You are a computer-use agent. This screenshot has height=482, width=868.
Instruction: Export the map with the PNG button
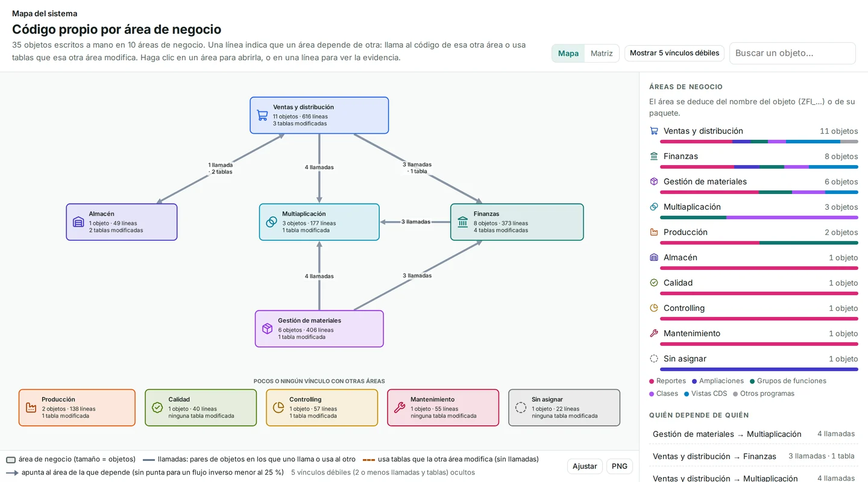pyautogui.click(x=620, y=466)
